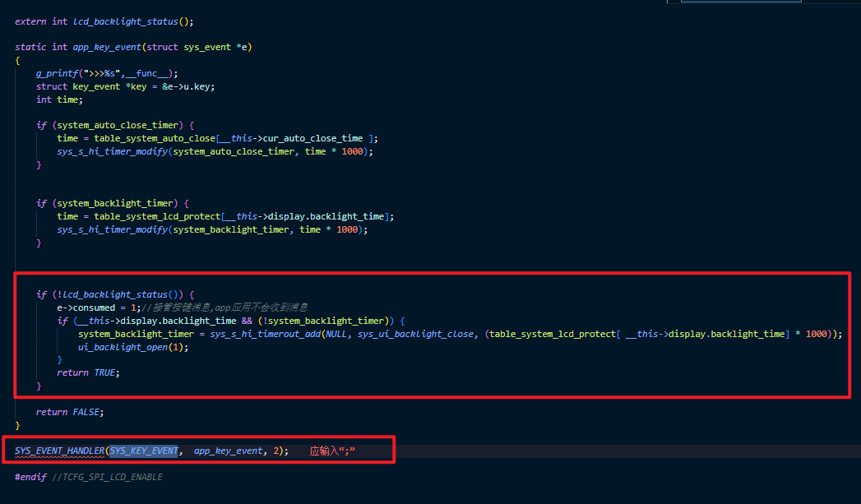Click the highlighted SYS_KEY_EVENT argument
This screenshot has width=861, height=504.
(144, 451)
